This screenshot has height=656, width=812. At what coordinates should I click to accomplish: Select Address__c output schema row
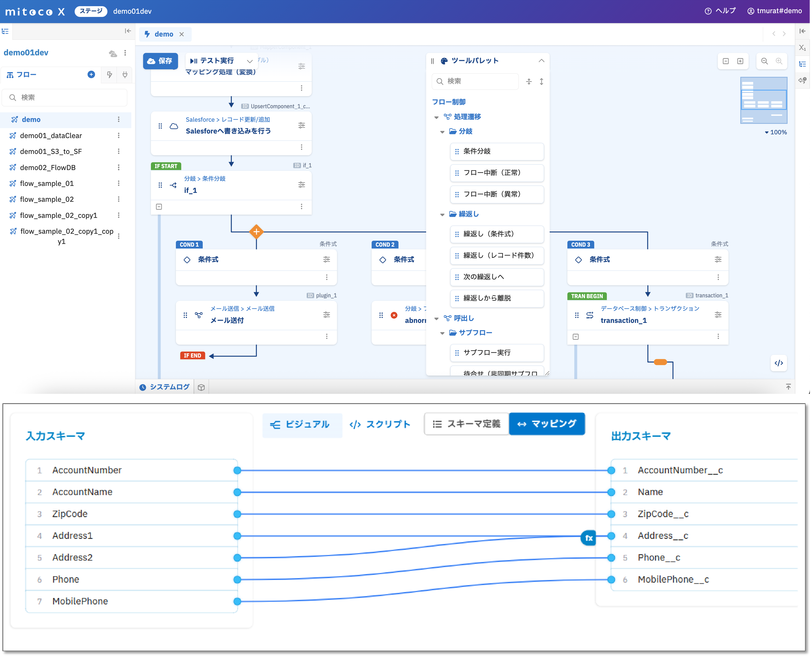point(704,536)
